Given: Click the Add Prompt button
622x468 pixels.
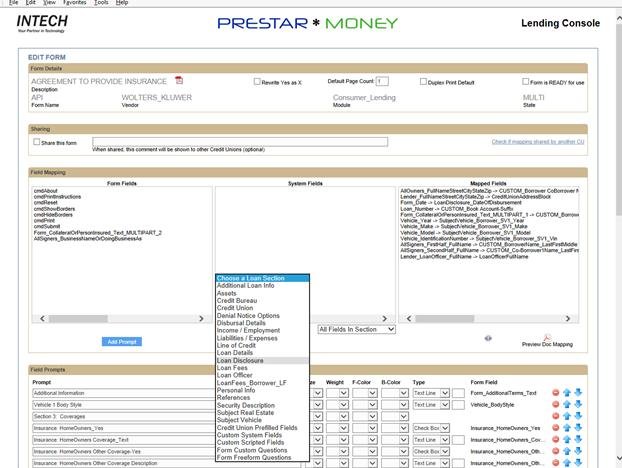Looking at the screenshot, I should (x=122, y=342).
